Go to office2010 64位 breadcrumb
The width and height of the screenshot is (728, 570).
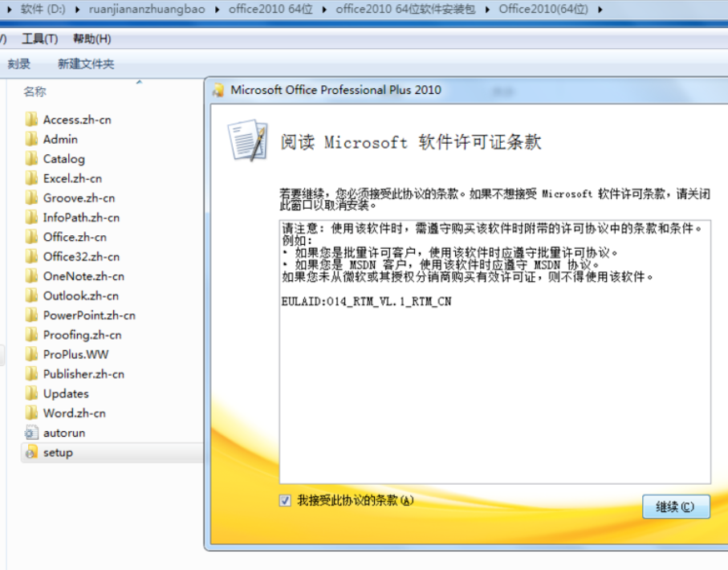[x=270, y=10]
